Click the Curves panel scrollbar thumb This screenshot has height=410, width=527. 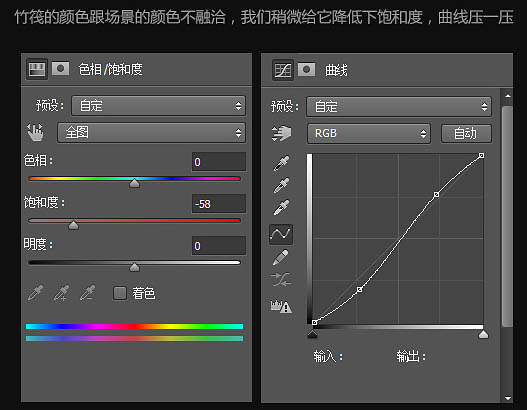[x=507, y=216]
